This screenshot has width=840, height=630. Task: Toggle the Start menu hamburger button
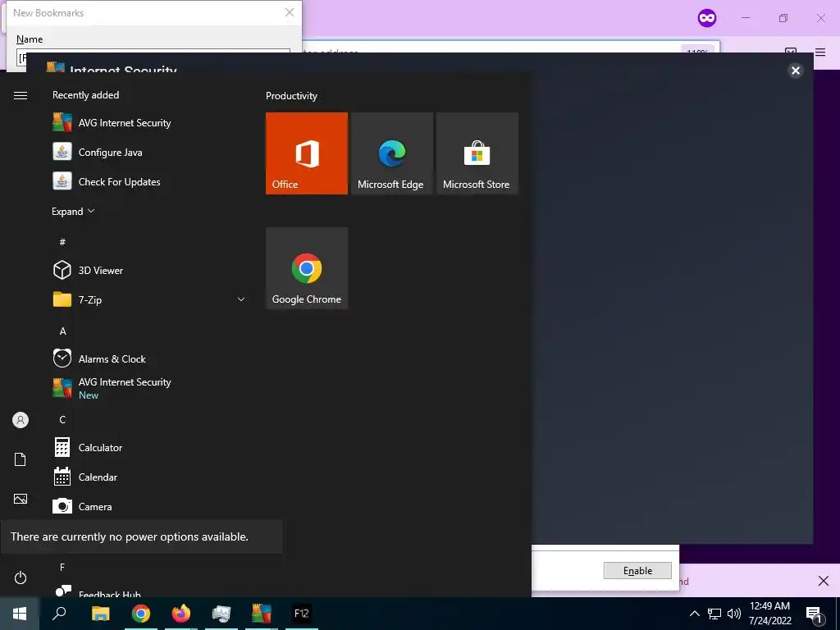click(21, 95)
